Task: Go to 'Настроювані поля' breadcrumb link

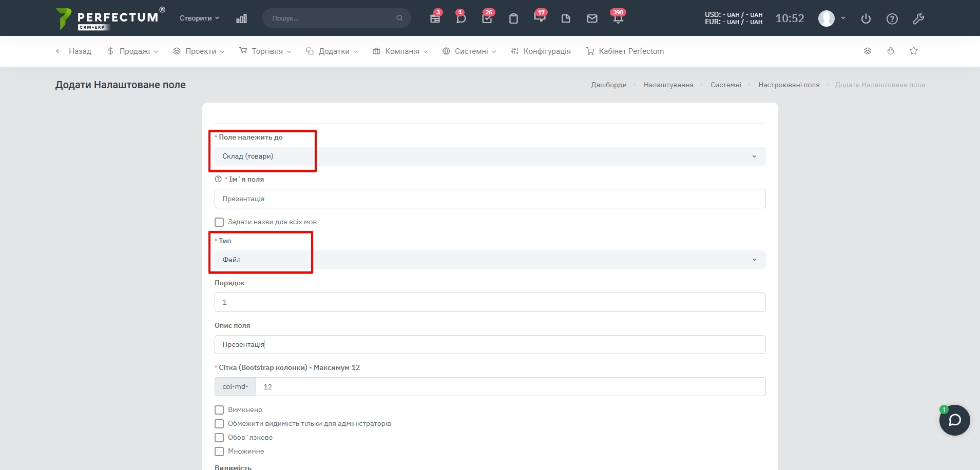Action: coord(789,85)
